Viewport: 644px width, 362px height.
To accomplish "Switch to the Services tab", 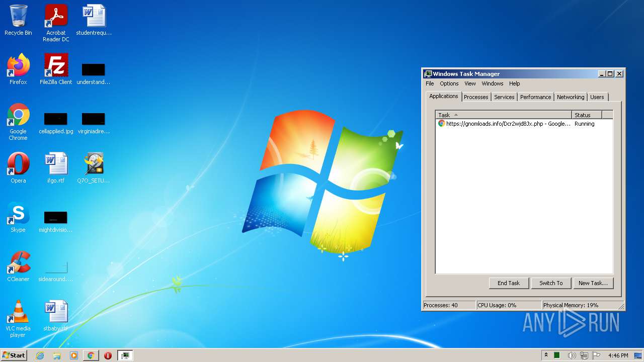I will point(504,97).
